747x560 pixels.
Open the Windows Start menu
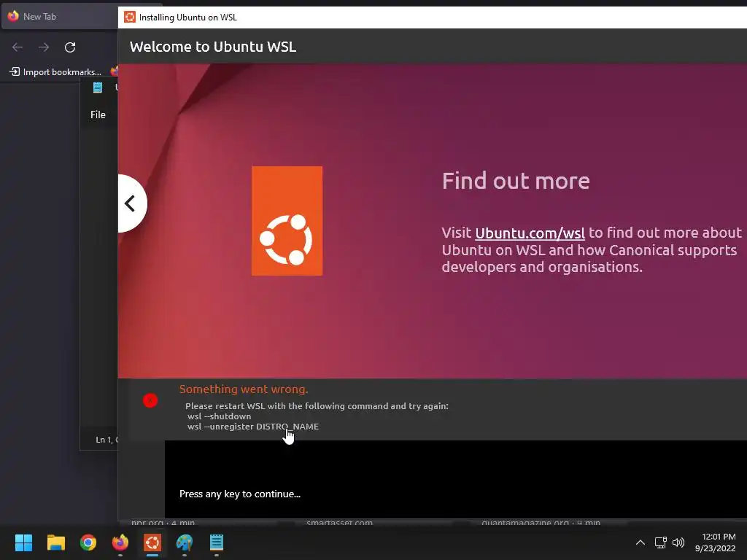coord(23,542)
